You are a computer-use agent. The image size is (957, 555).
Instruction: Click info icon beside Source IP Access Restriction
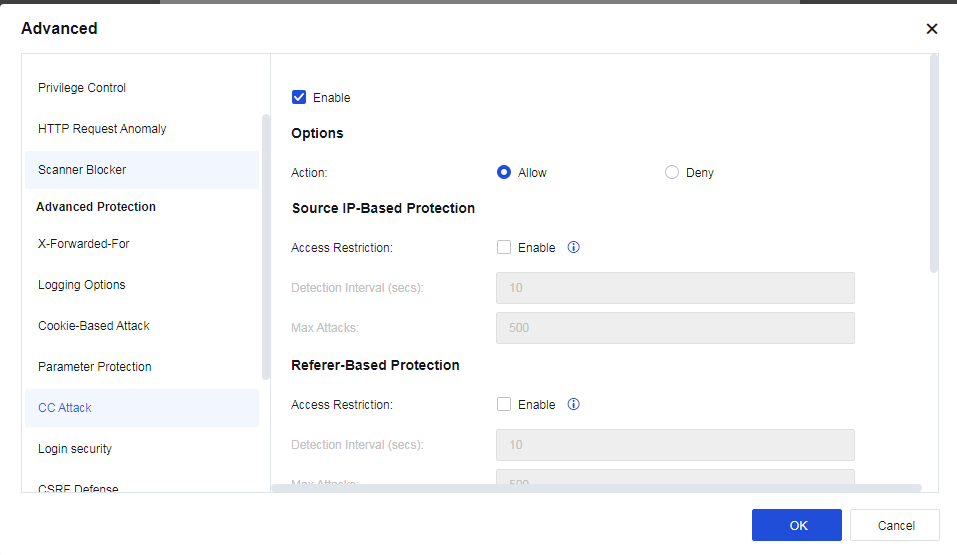point(574,247)
